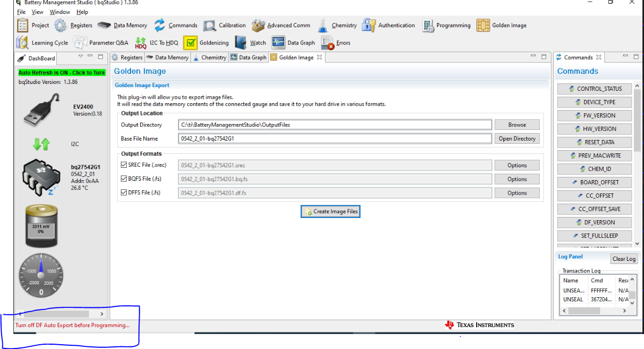Image resolution: width=644 pixels, height=349 pixels.
Task: Open the Programming toolbar icon
Action: [428, 25]
